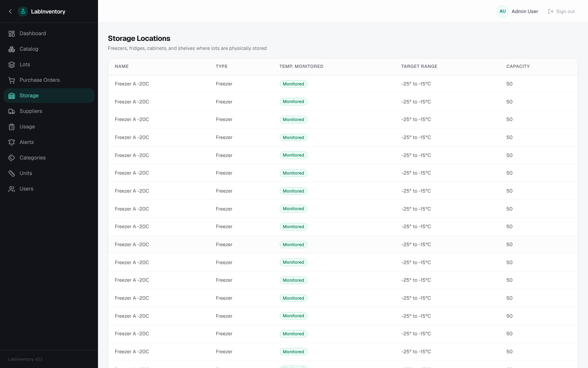Go to the Catalog section

click(x=49, y=49)
